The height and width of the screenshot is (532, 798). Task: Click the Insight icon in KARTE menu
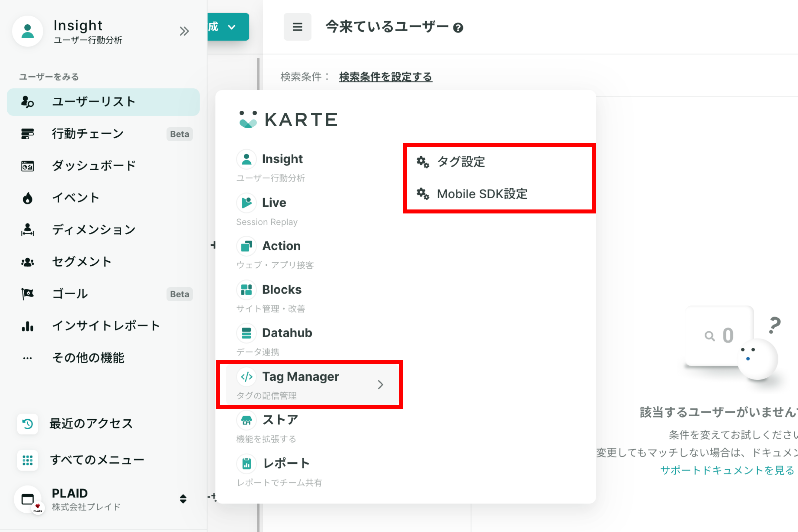(246, 159)
